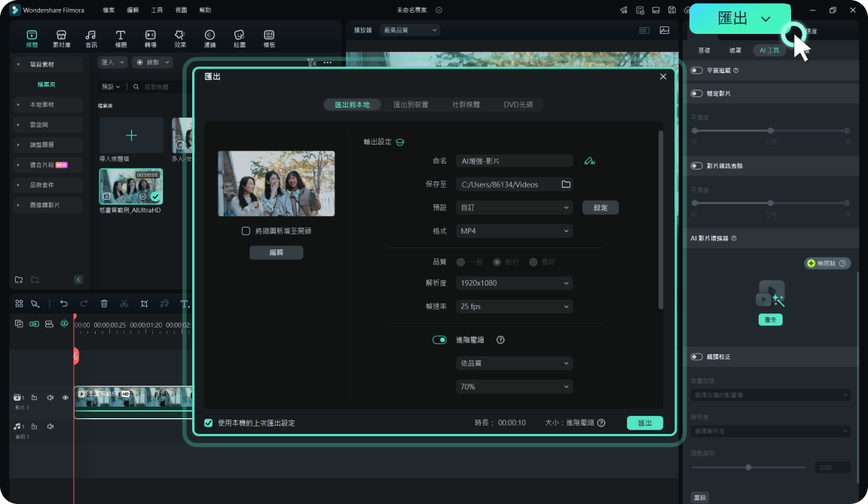The height and width of the screenshot is (504, 868).
Task: Enable the 平面追蹤 toggle
Action: [696, 70]
